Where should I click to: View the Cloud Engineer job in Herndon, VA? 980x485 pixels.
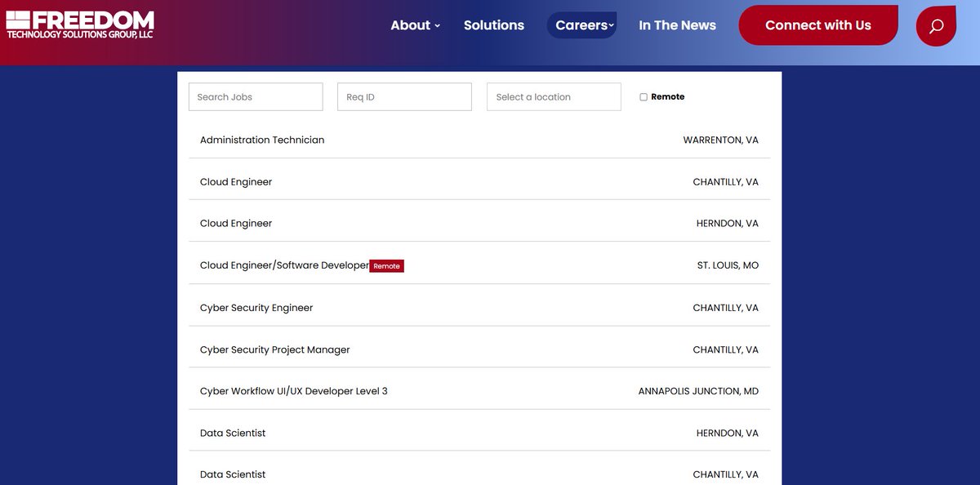pyautogui.click(x=236, y=224)
